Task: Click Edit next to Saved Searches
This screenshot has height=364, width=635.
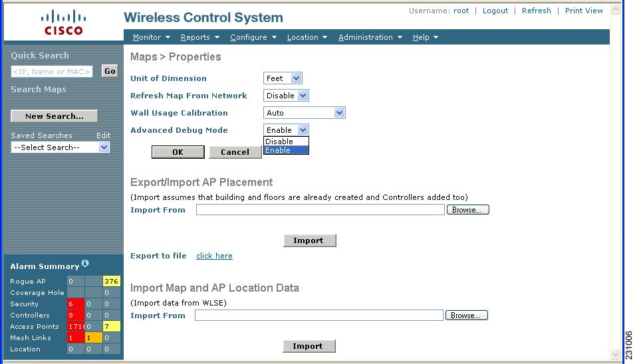Action: pyautogui.click(x=103, y=136)
